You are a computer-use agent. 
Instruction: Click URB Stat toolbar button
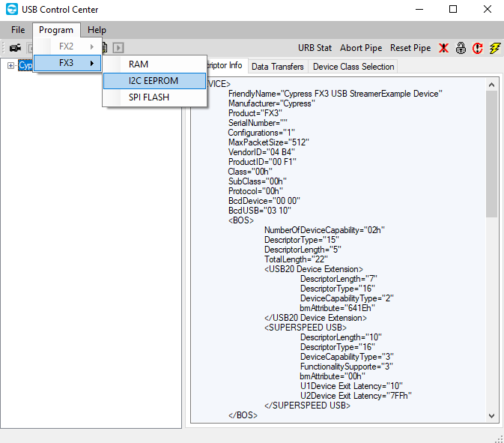[315, 48]
